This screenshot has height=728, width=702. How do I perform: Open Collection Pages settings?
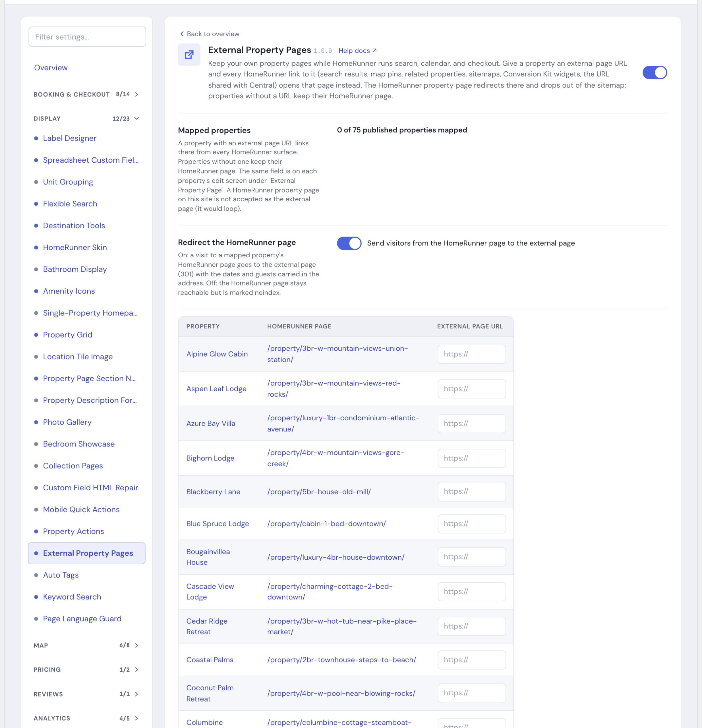tap(73, 466)
